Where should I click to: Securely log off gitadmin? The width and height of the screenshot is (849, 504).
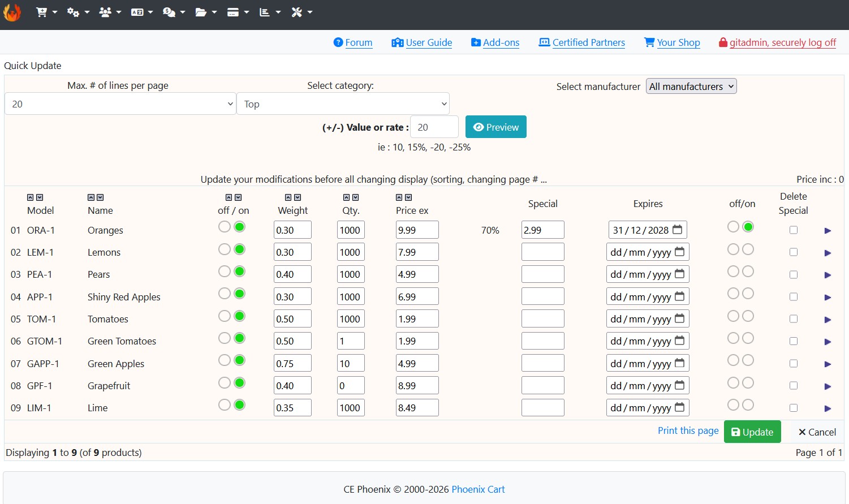[778, 42]
